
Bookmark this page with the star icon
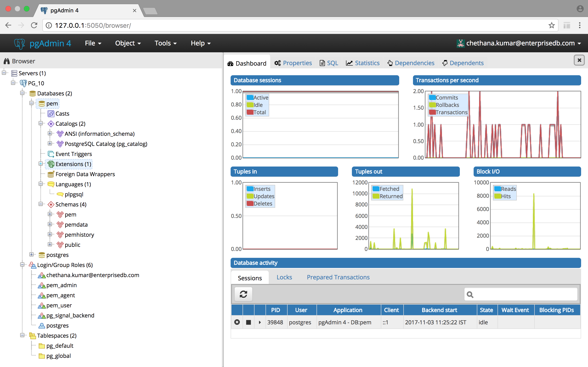click(551, 25)
